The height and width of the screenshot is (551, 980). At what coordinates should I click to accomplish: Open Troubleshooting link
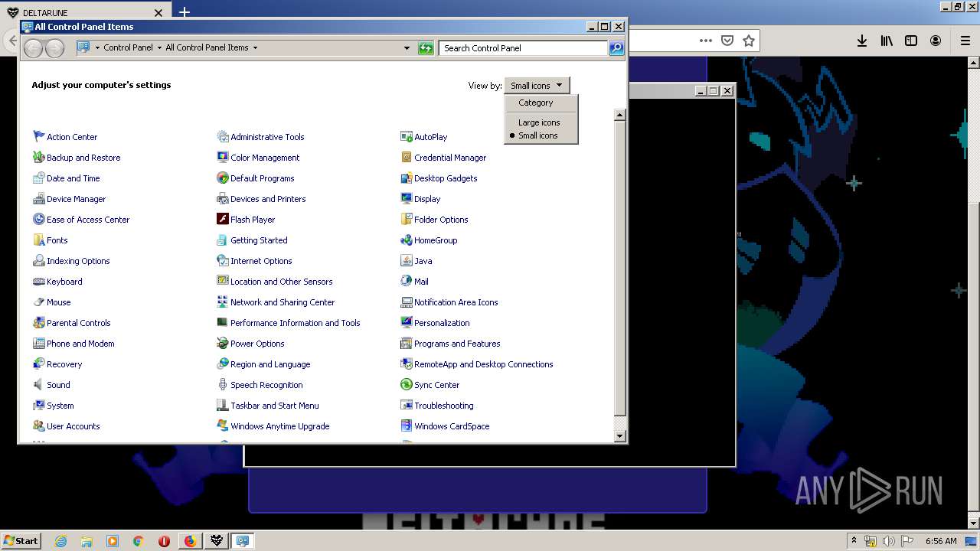point(444,406)
